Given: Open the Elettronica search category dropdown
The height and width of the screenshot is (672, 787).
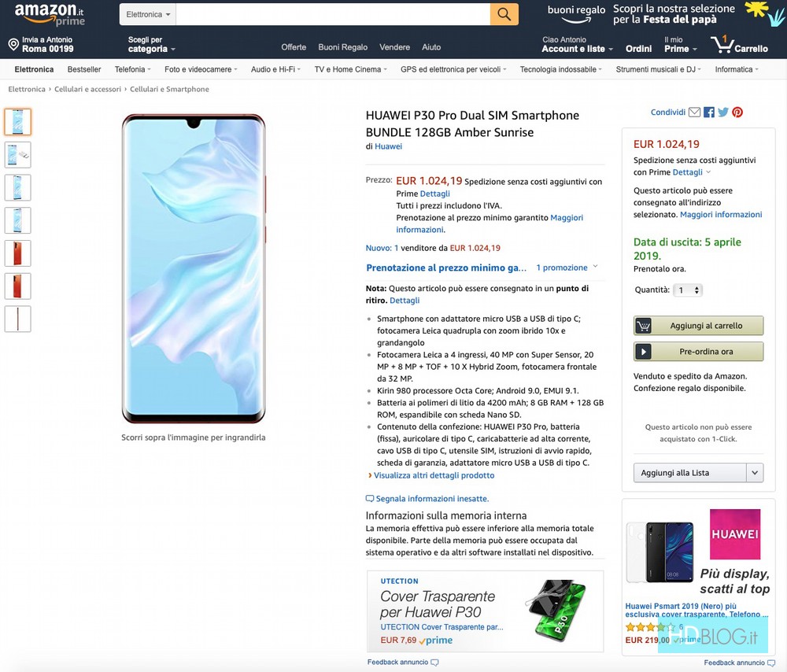Looking at the screenshot, I should pyautogui.click(x=148, y=14).
